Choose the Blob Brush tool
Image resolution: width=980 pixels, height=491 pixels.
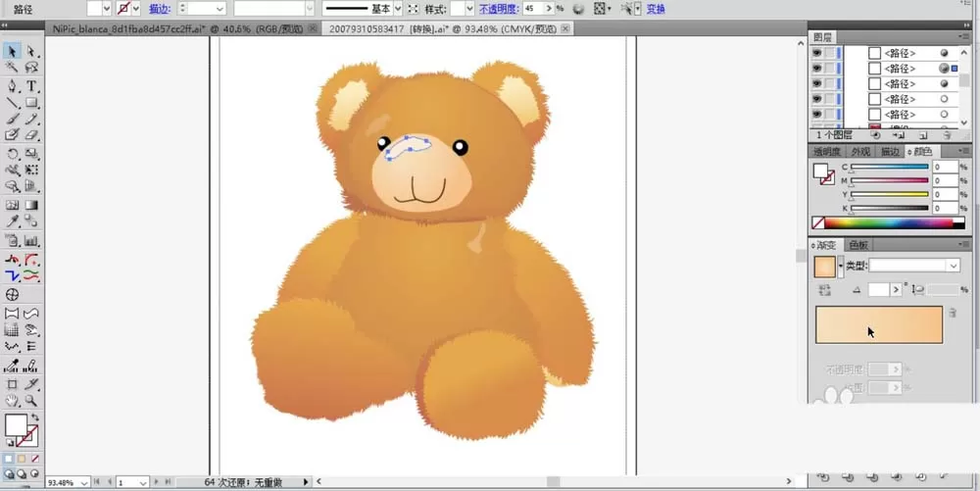click(x=12, y=135)
